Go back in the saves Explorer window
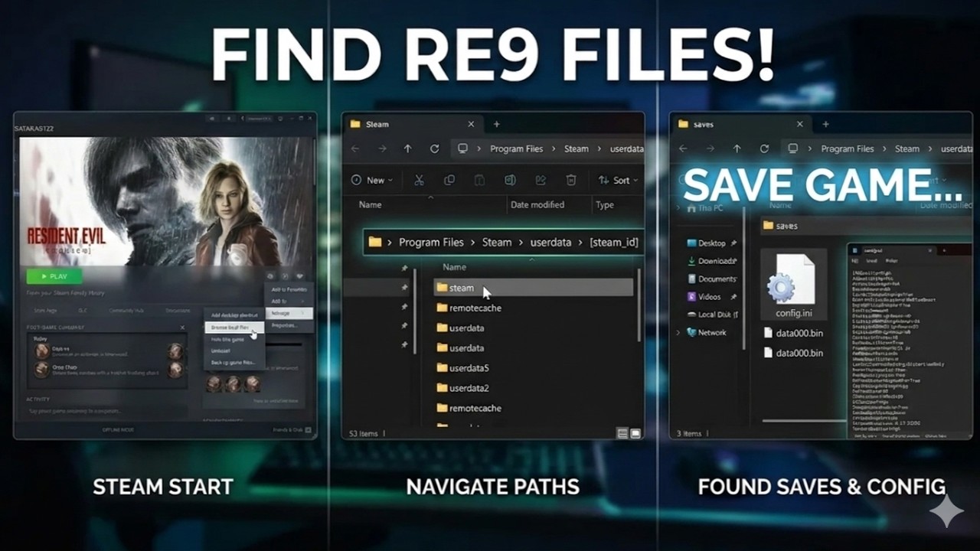Image resolution: width=980 pixels, height=551 pixels. click(684, 149)
